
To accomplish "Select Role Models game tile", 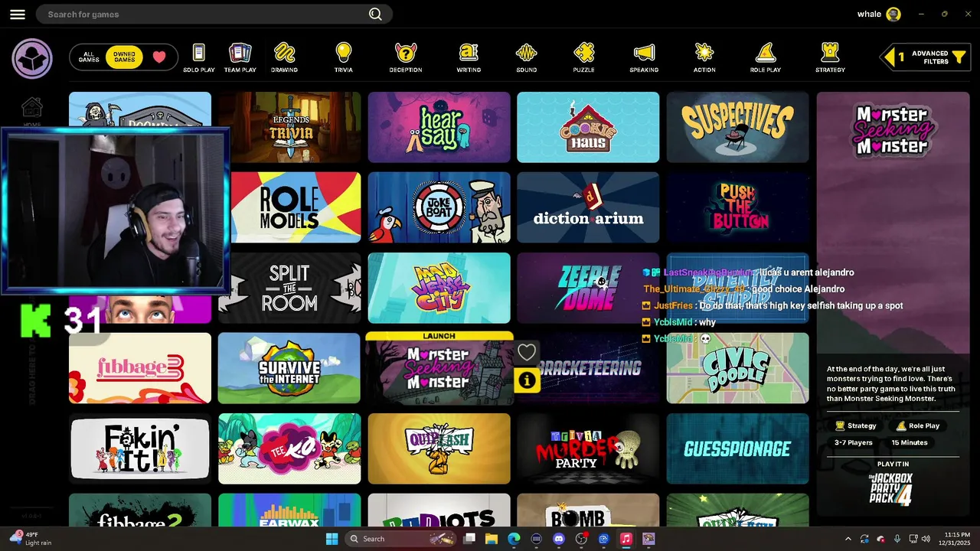I will [x=296, y=207].
